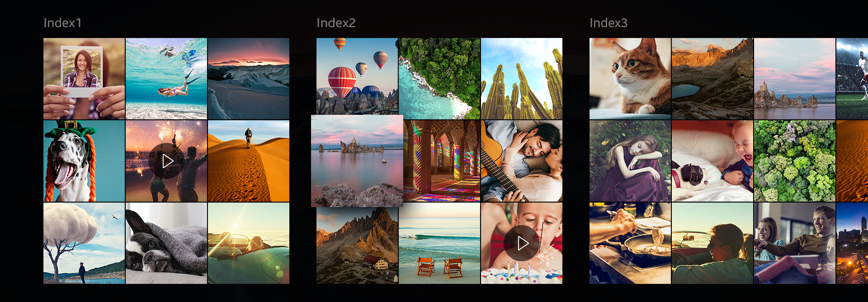This screenshot has height=302, width=868.
Task: Select the colorful stained-glass mosque photo
Action: tap(442, 161)
